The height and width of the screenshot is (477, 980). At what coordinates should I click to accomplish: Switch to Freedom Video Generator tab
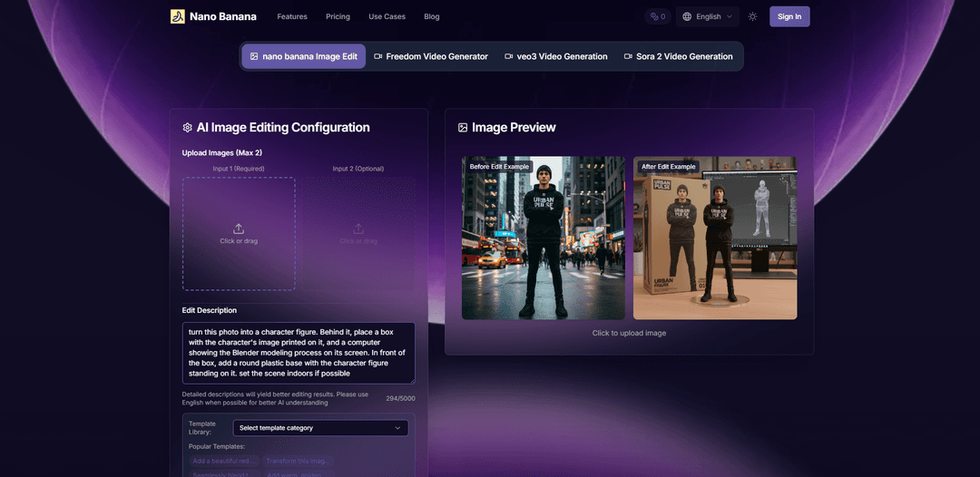(430, 56)
